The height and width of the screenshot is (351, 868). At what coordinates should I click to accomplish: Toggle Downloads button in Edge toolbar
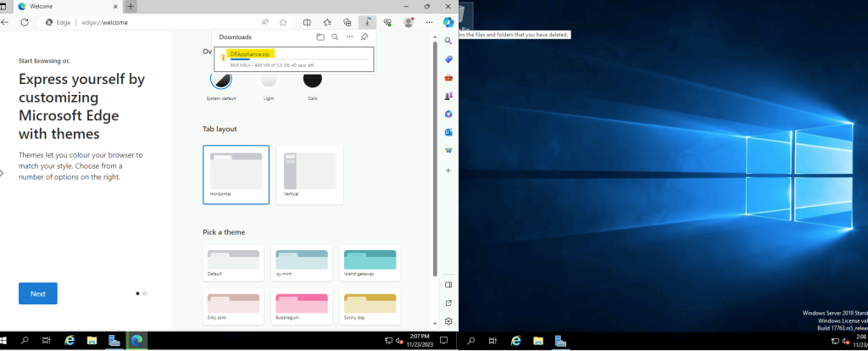(x=367, y=23)
